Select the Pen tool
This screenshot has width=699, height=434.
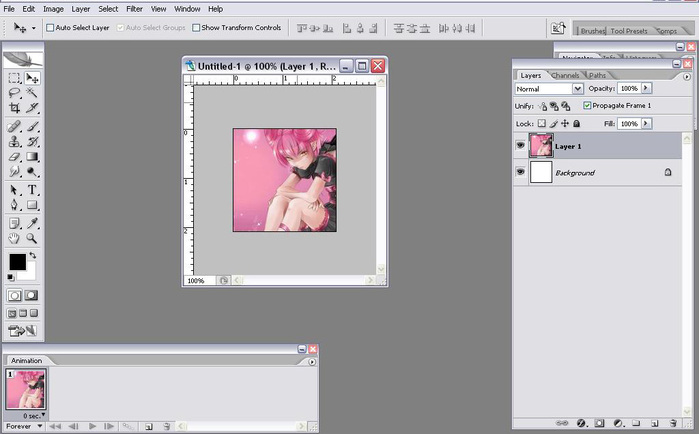(14, 205)
